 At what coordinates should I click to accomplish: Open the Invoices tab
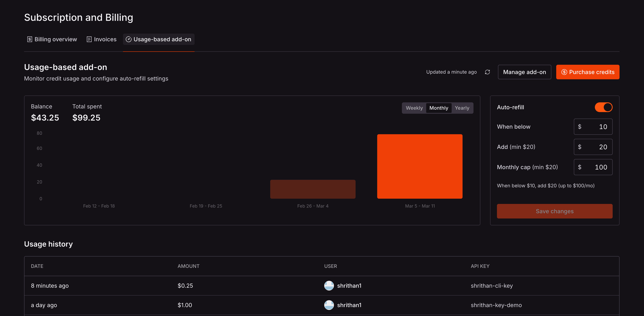point(102,39)
